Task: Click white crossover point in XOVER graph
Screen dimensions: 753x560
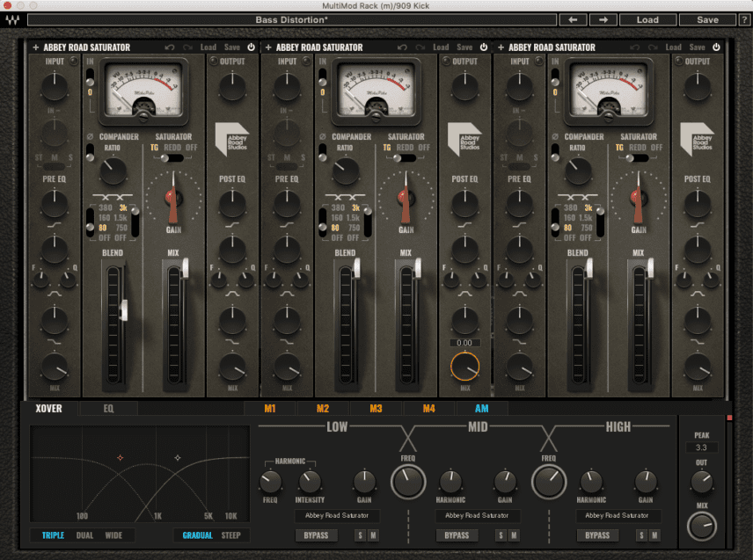Action: pyautogui.click(x=178, y=458)
